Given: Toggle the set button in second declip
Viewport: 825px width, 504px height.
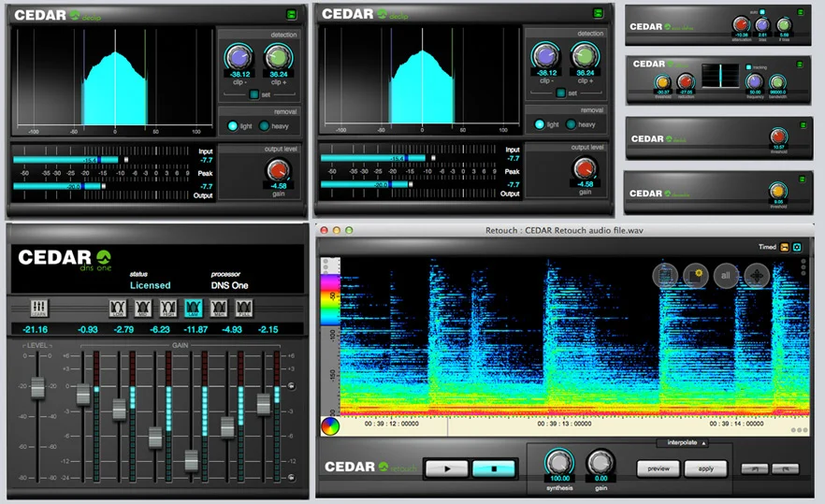Looking at the screenshot, I should (x=561, y=93).
